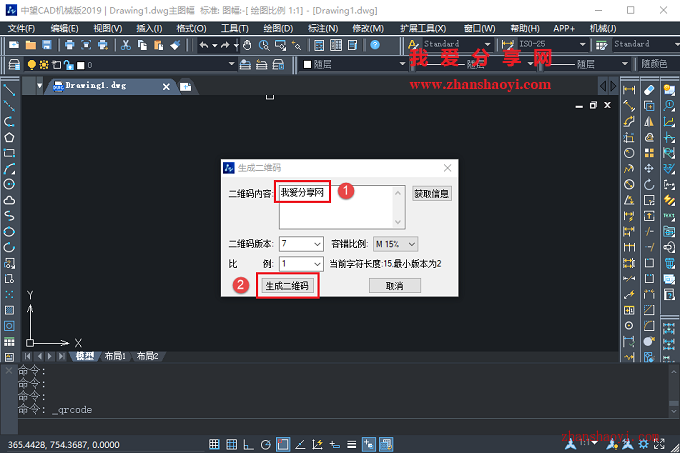The height and width of the screenshot is (453, 680).
Task: Toggle Ortho mode in status bar
Action: click(248, 444)
